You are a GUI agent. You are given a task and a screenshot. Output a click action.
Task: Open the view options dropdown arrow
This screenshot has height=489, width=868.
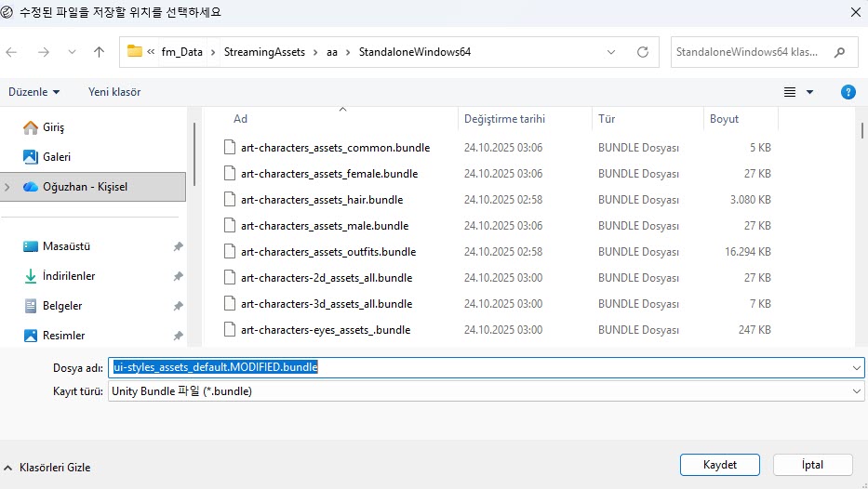809,92
